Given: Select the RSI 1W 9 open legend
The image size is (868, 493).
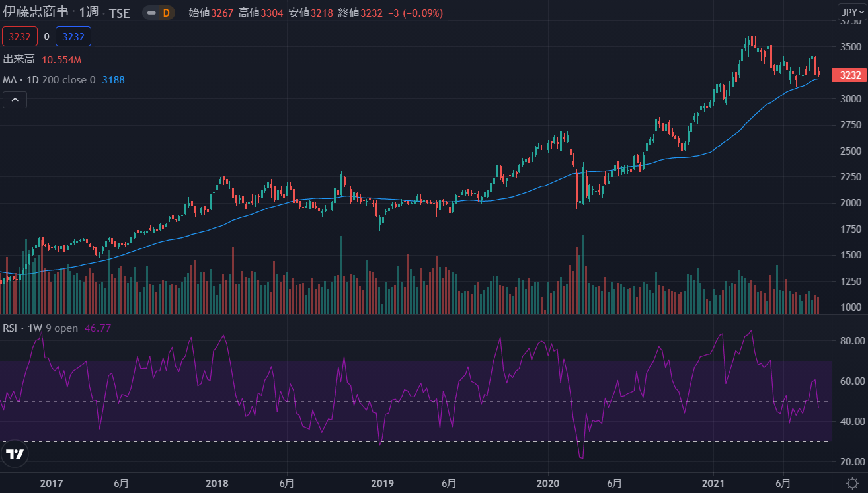Looking at the screenshot, I should pos(40,328).
